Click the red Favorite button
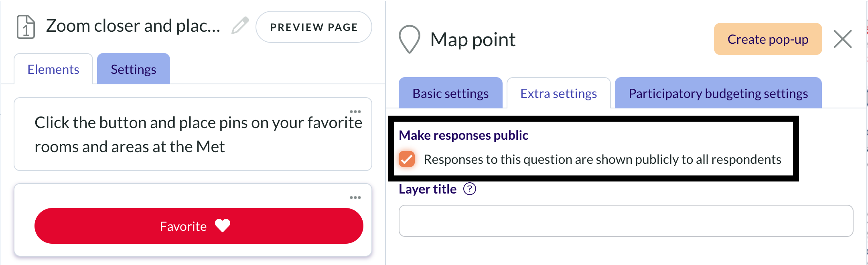 [x=199, y=226]
